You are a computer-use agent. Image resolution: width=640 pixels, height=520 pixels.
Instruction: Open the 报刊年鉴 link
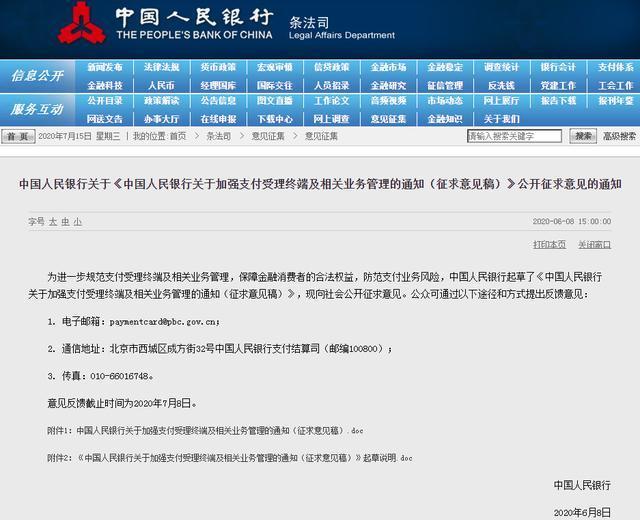[x=616, y=100]
